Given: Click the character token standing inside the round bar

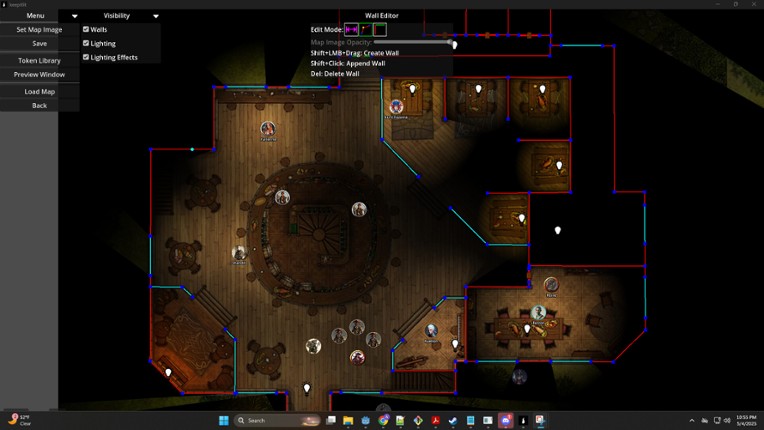Looking at the screenshot, I should (282, 197).
